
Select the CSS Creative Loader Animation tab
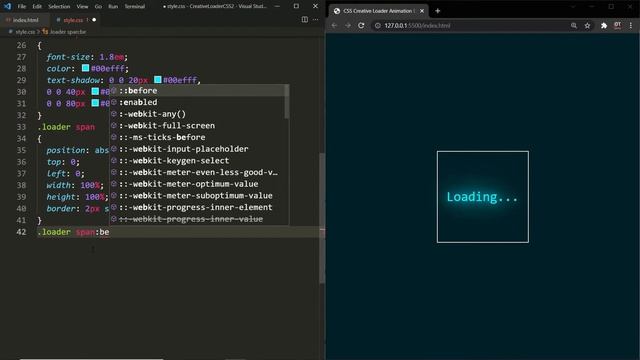tap(378, 11)
